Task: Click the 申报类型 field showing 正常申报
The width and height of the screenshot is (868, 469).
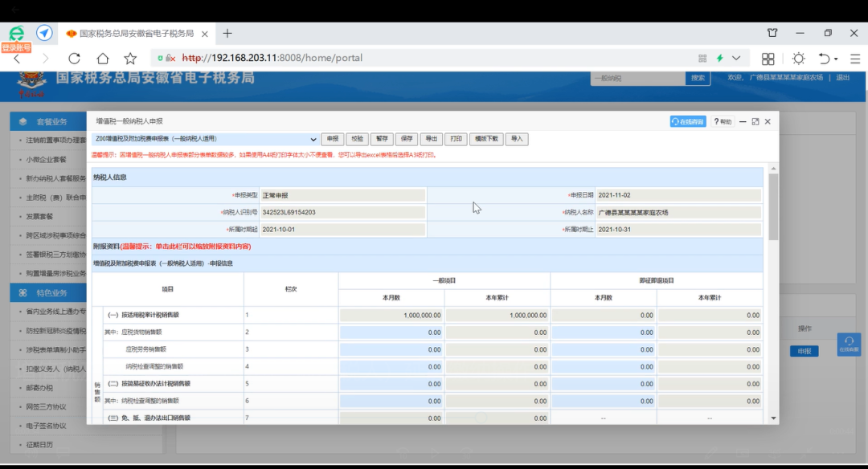Action: [342, 195]
